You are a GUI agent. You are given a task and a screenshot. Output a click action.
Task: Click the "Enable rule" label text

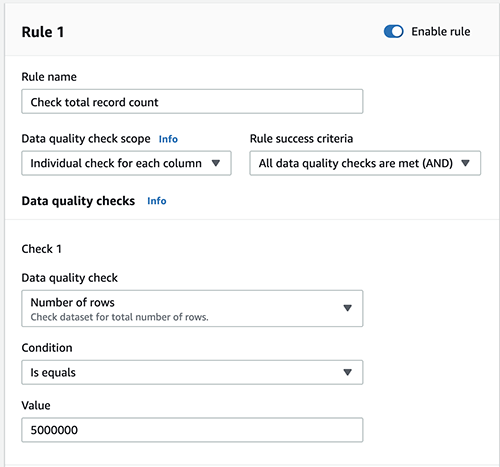click(441, 32)
